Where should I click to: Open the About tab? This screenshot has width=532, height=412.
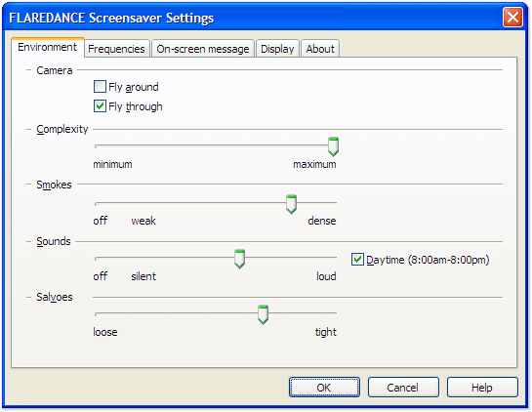coord(320,49)
